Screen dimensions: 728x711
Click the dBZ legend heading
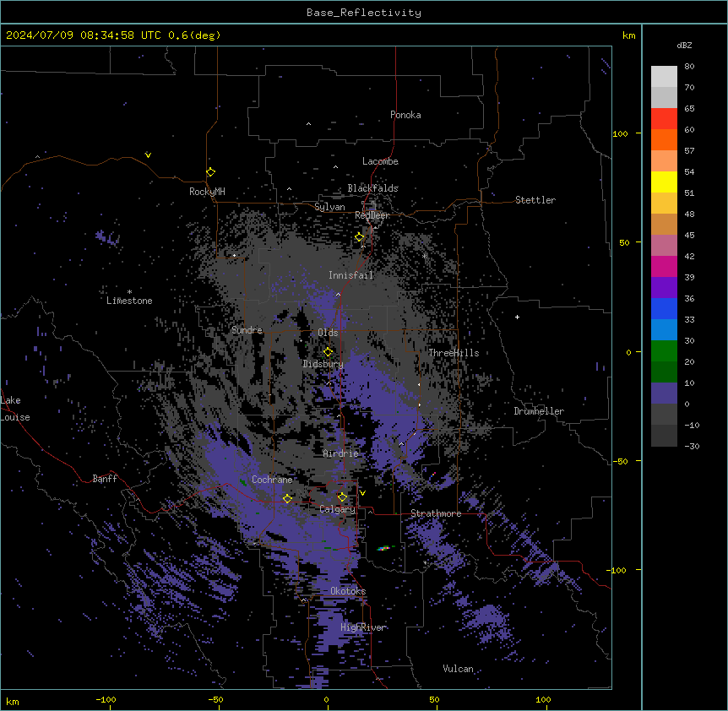coord(684,45)
